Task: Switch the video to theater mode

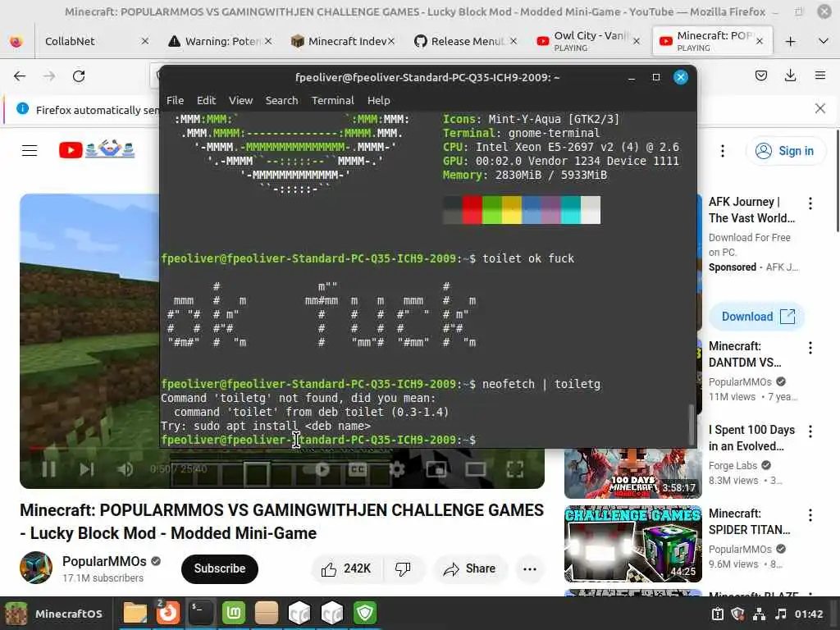Action: 475,469
